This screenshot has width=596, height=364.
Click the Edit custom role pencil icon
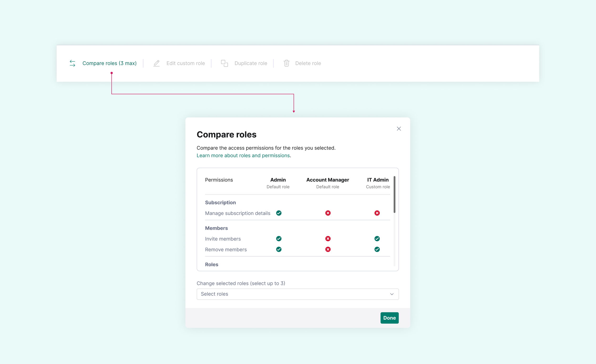(156, 63)
